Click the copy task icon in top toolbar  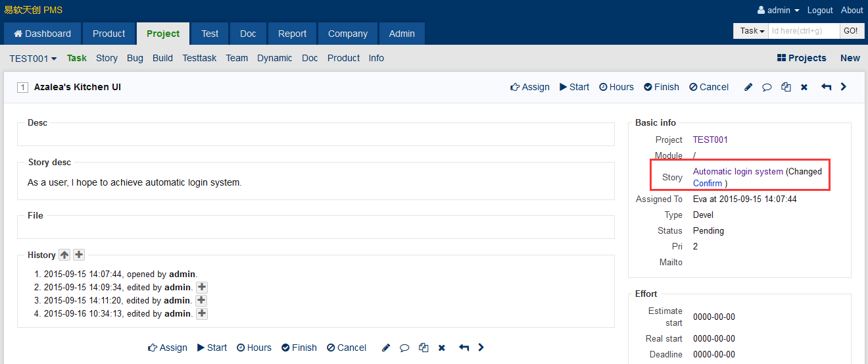tap(786, 87)
